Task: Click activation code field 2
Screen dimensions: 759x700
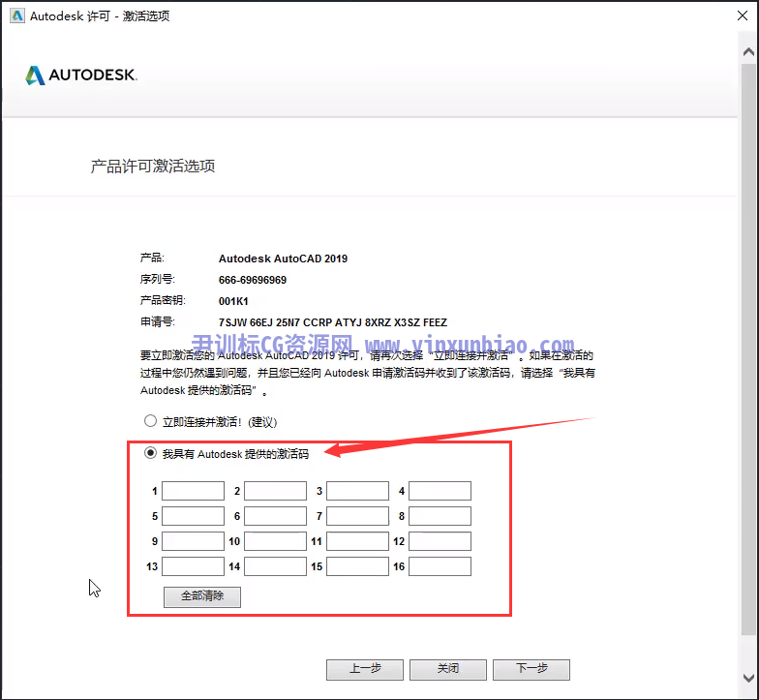Action: pyautogui.click(x=275, y=491)
